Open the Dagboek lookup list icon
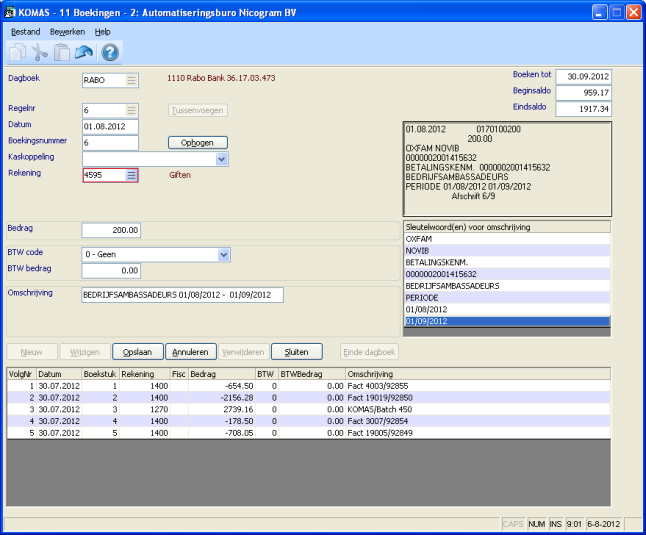Image resolution: width=646 pixels, height=535 pixels. pyautogui.click(x=131, y=80)
